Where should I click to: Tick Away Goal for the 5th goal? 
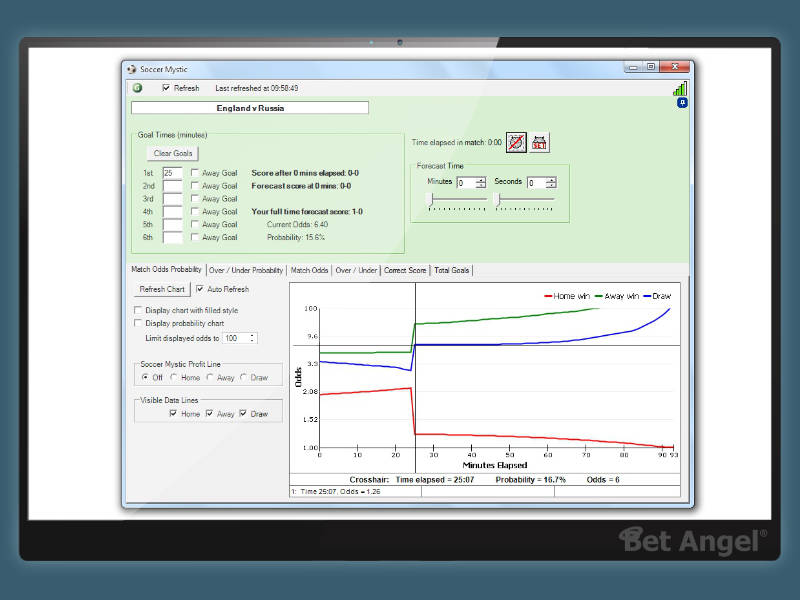tap(195, 224)
